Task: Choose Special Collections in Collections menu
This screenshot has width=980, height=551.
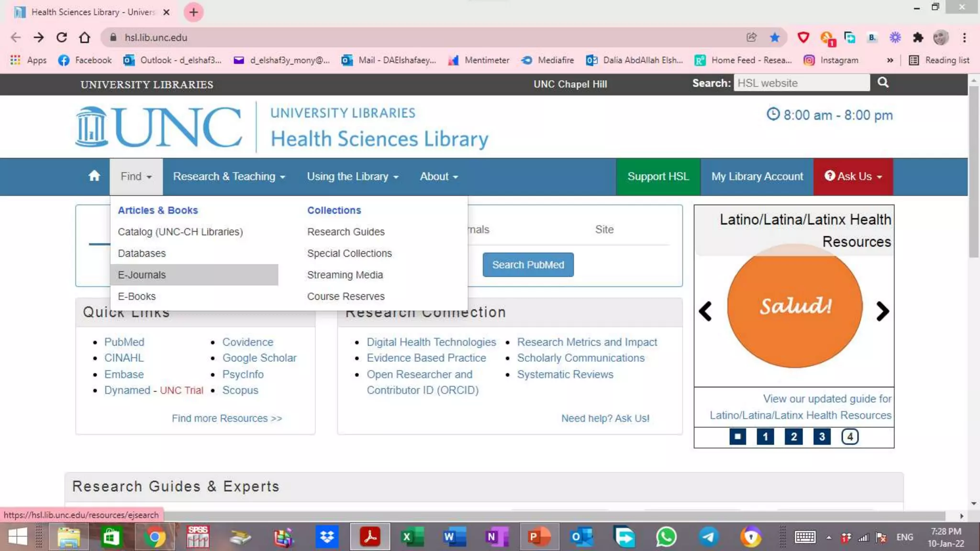Action: [349, 253]
